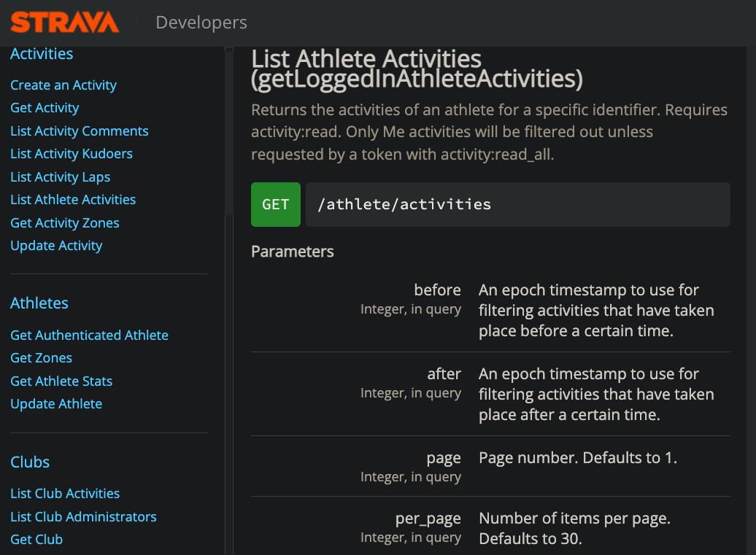Image resolution: width=756 pixels, height=555 pixels.
Task: Select Update Athlete link
Action: coord(56,404)
